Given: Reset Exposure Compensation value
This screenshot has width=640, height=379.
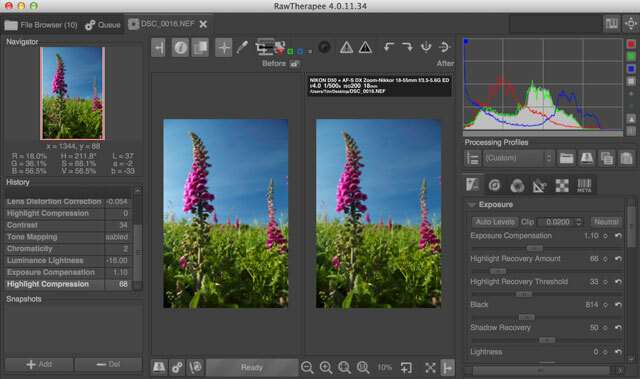Looking at the screenshot, I should tap(618, 236).
